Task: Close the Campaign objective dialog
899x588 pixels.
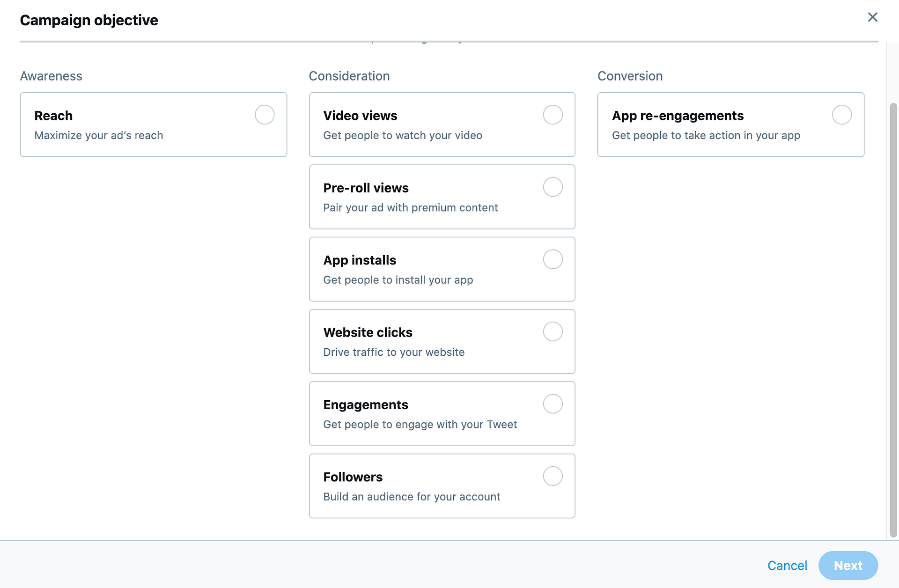Action: (x=872, y=17)
